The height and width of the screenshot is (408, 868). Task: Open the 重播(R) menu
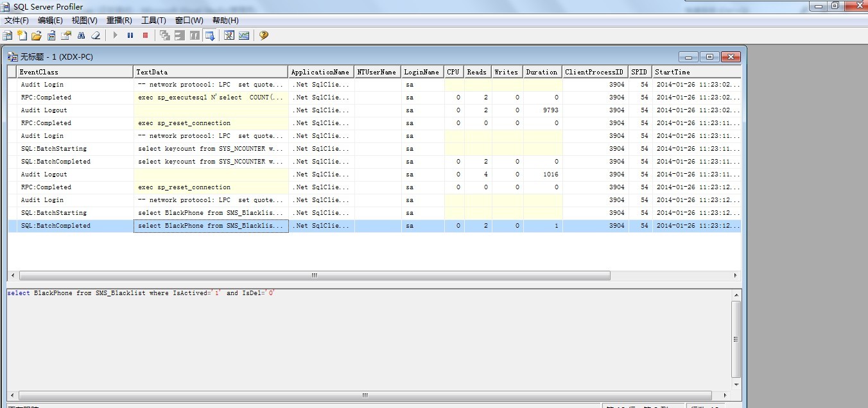click(x=119, y=21)
